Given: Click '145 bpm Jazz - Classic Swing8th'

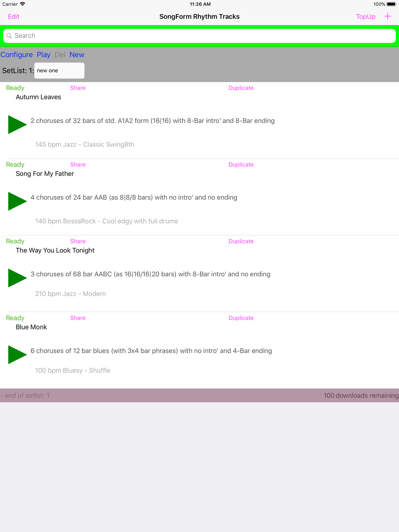Looking at the screenshot, I should click(x=85, y=144).
